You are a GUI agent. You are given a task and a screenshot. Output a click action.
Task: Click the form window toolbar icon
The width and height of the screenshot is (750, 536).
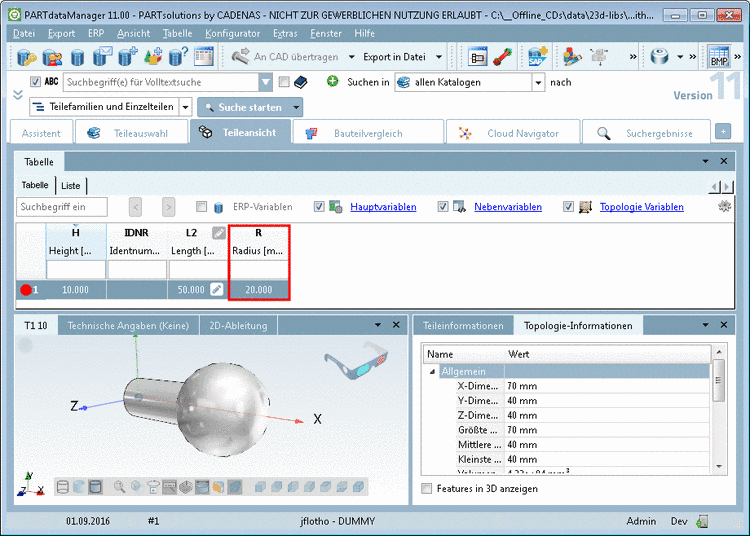pyautogui.click(x=477, y=56)
